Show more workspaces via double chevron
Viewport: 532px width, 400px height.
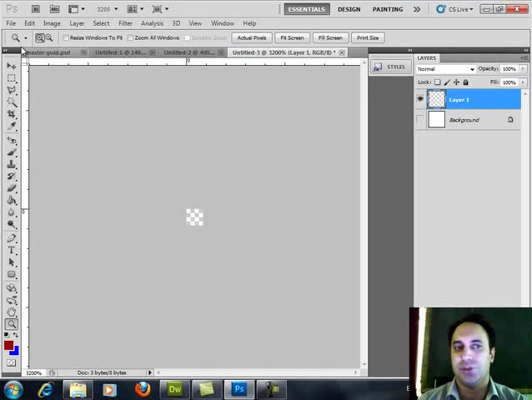coord(417,9)
